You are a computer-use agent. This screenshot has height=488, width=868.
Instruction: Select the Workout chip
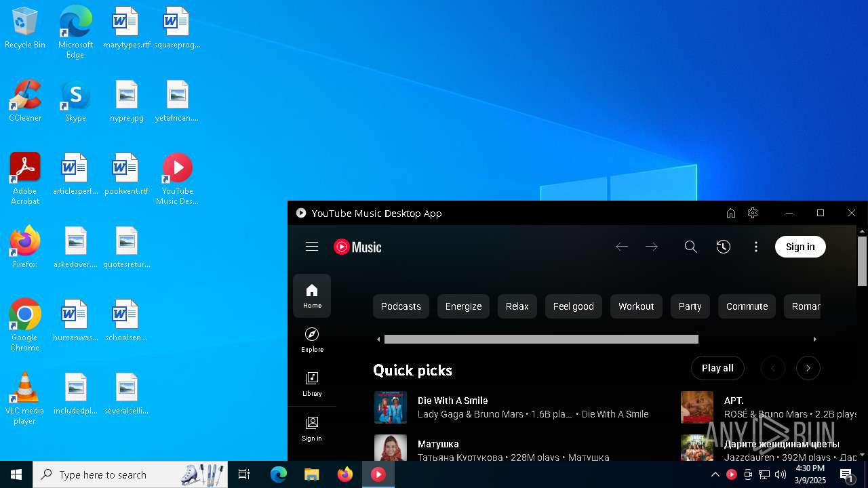[x=636, y=306]
